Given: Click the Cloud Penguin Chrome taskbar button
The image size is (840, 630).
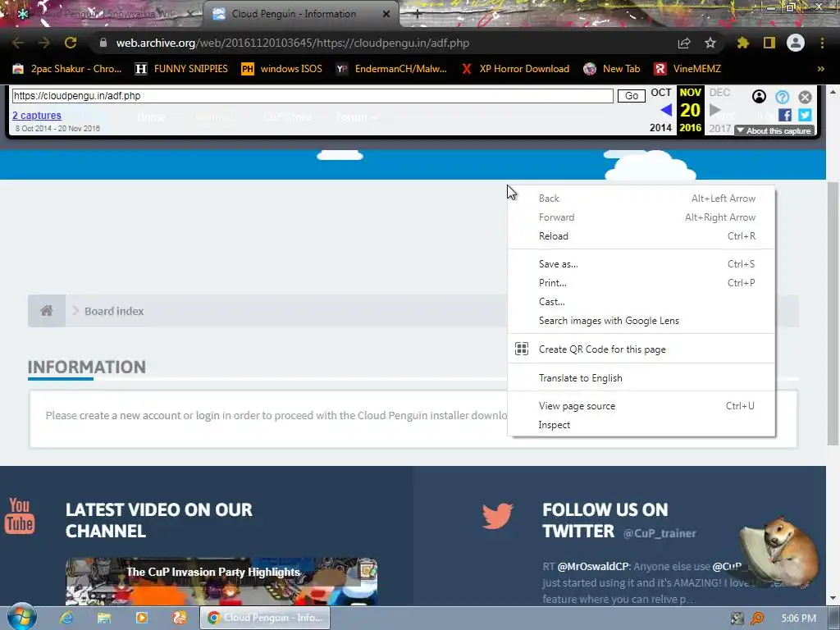Looking at the screenshot, I should tap(265, 618).
